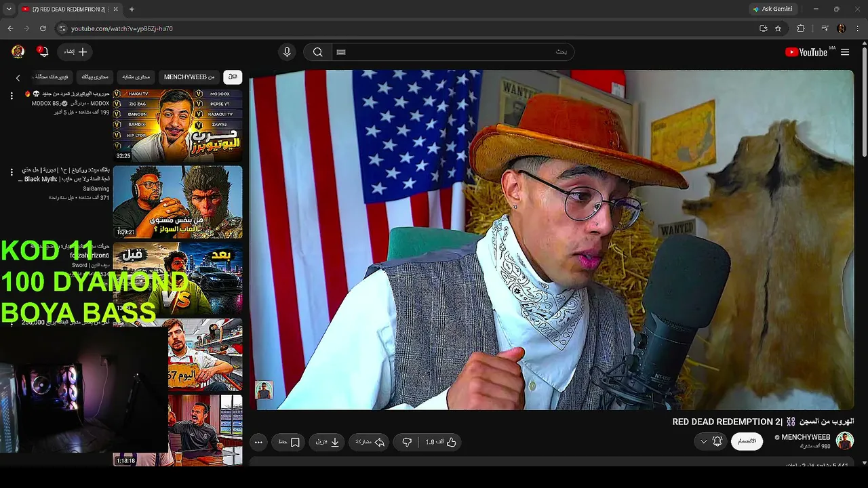Open the supermarket thumbnail showing 'اليوم 57'

click(x=205, y=355)
